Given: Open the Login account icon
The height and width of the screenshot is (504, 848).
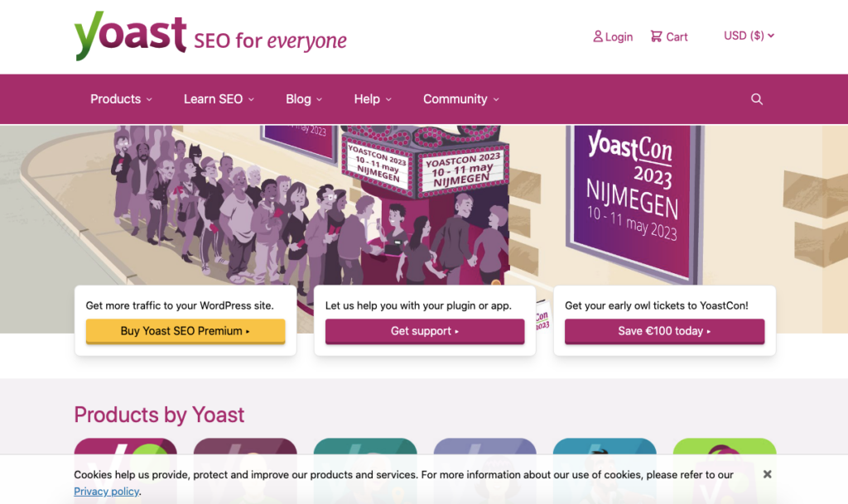Looking at the screenshot, I should pos(598,36).
